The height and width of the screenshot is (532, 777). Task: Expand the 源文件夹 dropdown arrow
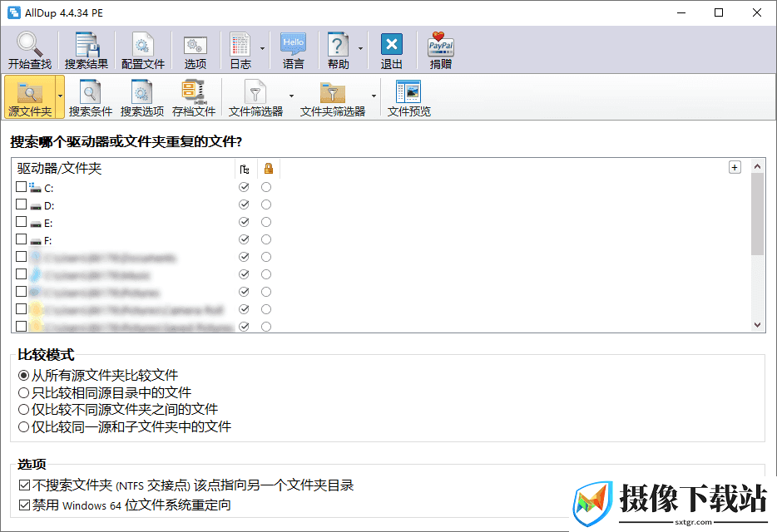point(60,96)
